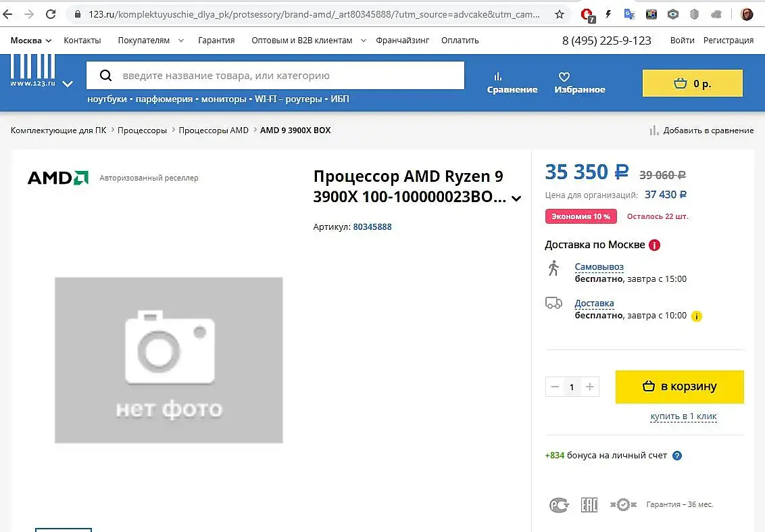Go back with the browser back arrow
The height and width of the screenshot is (532, 765).
click(7, 14)
